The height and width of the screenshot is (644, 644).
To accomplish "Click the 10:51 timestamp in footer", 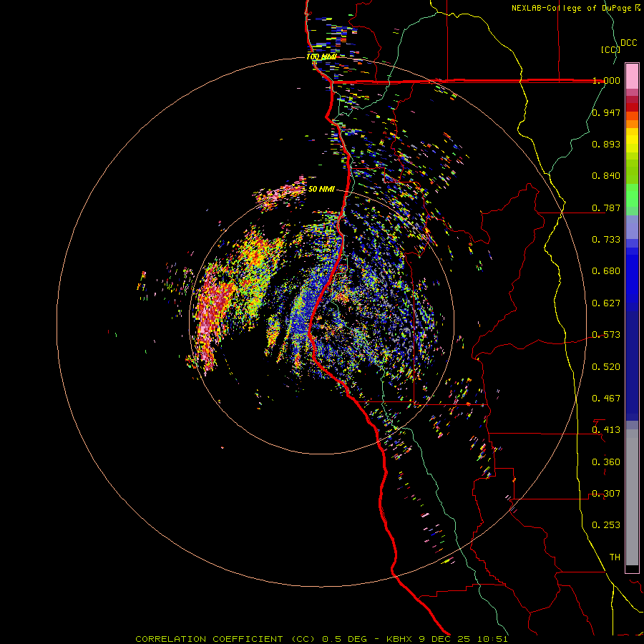I will (492, 639).
